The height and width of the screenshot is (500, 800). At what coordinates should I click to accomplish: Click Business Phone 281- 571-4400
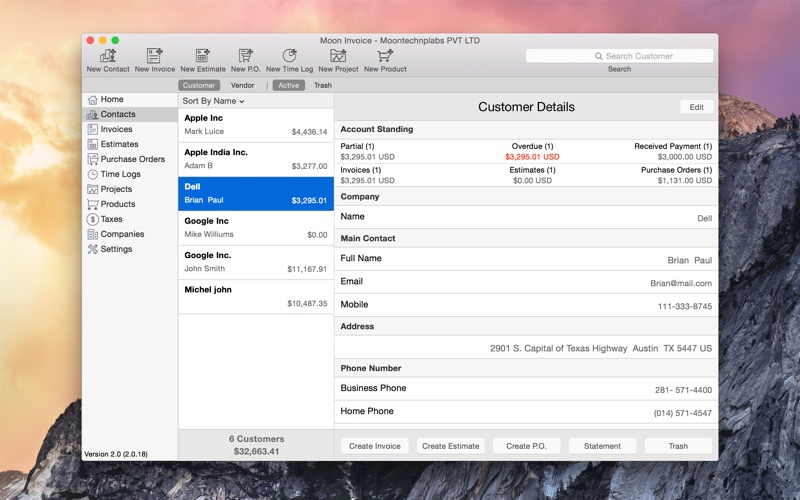point(683,390)
